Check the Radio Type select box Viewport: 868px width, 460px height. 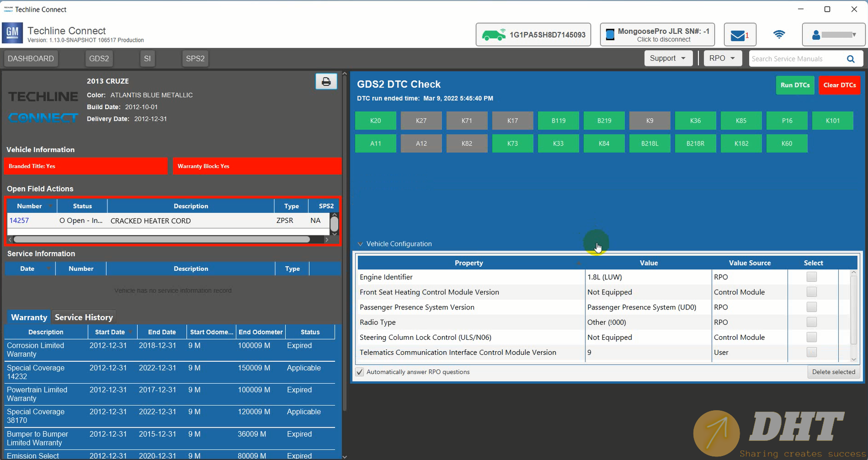tap(811, 322)
